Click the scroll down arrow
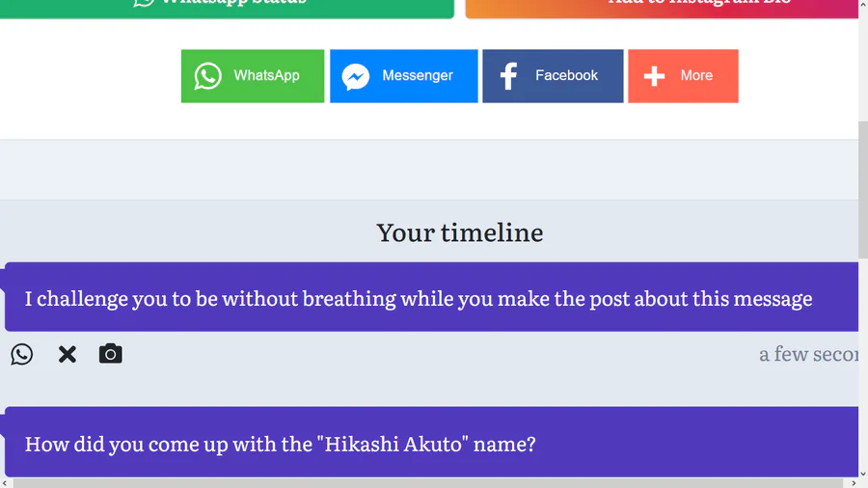 click(x=862, y=472)
